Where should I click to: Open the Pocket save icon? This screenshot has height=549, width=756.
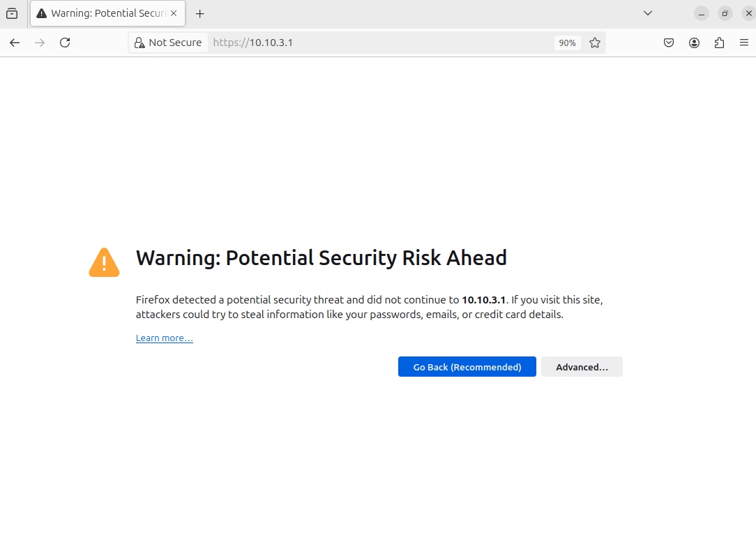coord(668,43)
